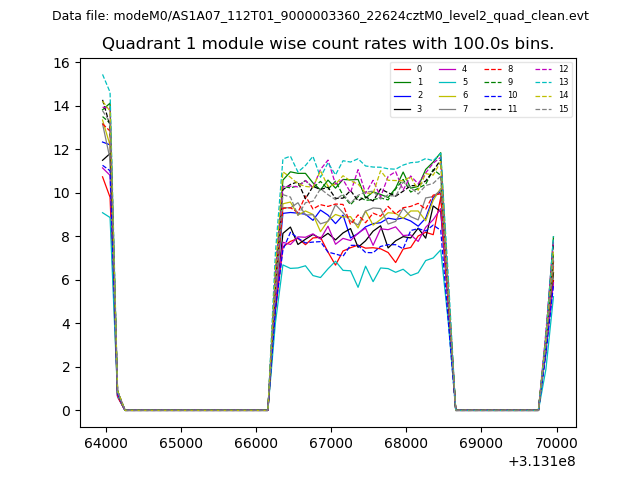Image resolution: width=640 pixels, height=480 pixels.
Task: Click the x-axis tick label 70000
Action: tap(556, 440)
